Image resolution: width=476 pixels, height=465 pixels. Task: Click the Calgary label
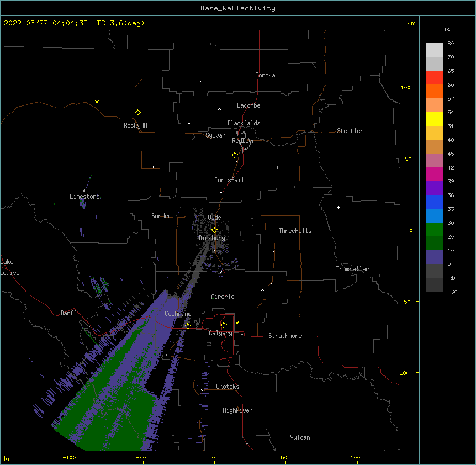coord(220,333)
